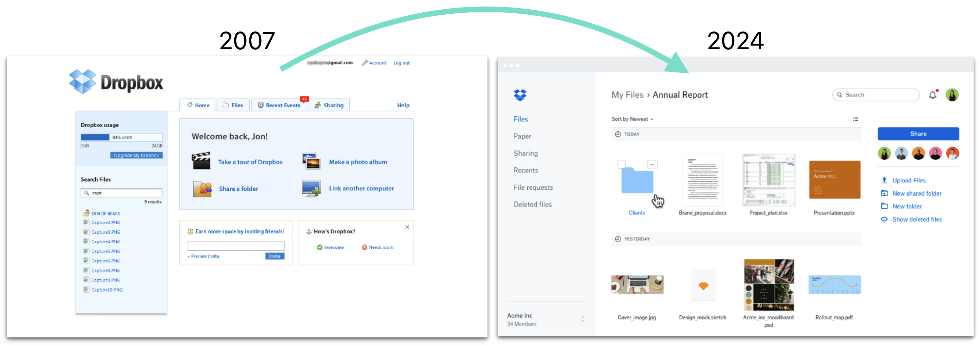Click the first green collaborator avatar
The height and width of the screenshot is (346, 980).
(x=884, y=154)
